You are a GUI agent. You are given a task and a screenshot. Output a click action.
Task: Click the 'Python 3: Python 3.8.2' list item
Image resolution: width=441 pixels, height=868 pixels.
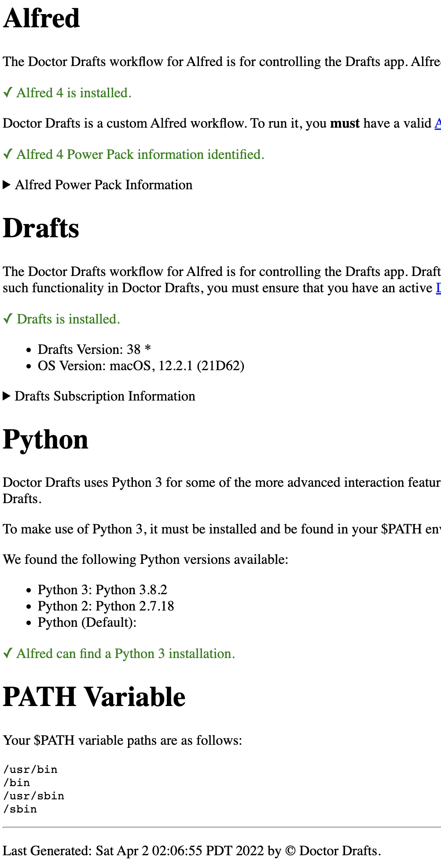tap(103, 590)
